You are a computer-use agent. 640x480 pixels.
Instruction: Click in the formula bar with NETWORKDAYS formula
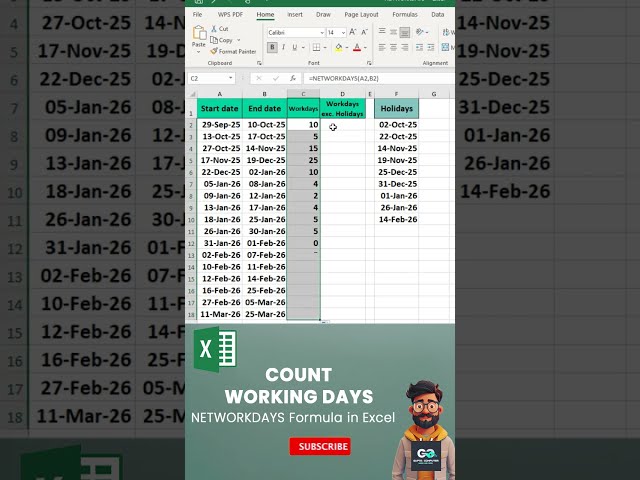[378, 78]
